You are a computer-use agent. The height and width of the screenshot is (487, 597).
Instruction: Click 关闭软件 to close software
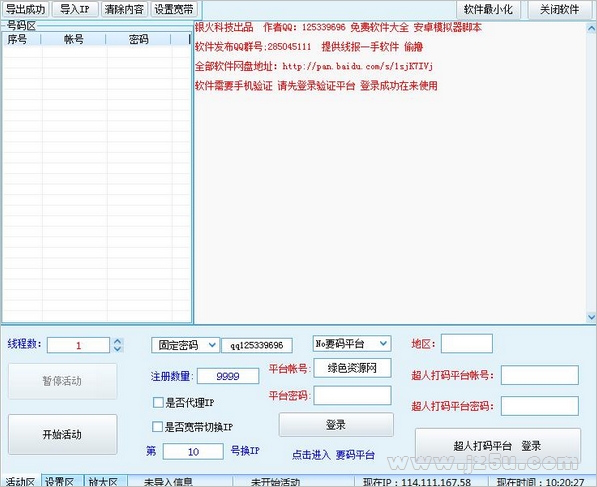pyautogui.click(x=559, y=10)
